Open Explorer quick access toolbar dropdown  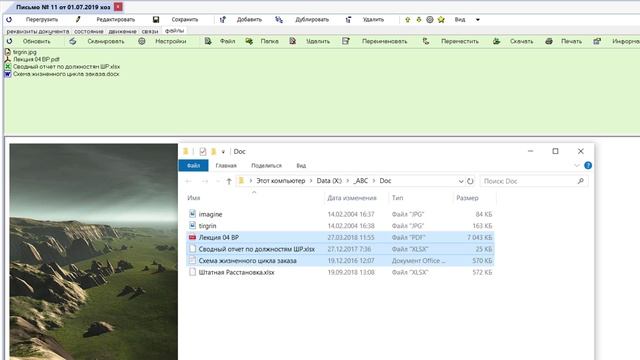pos(223,151)
